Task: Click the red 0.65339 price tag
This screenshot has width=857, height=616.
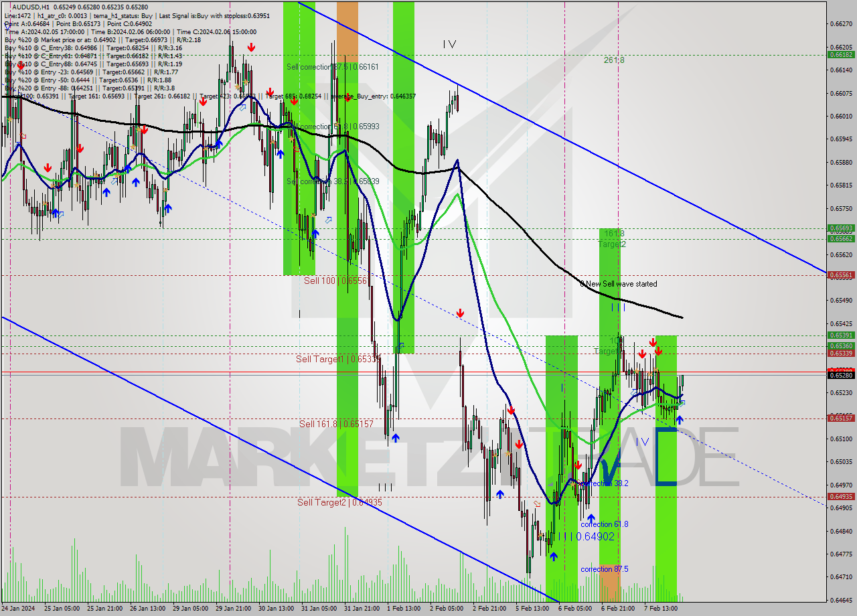Action: click(x=840, y=353)
